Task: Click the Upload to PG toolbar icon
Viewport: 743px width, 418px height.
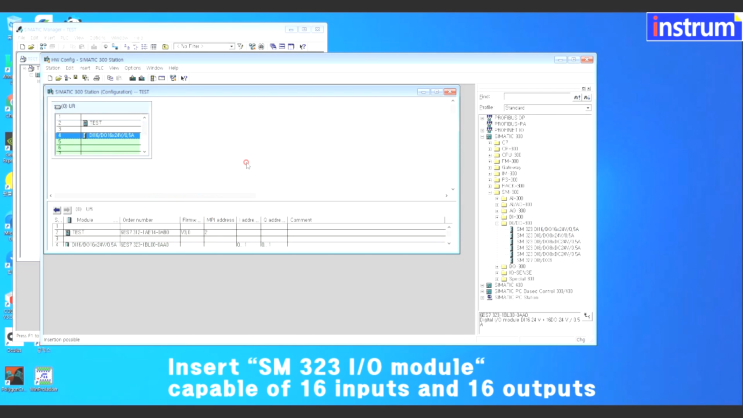Action: click(x=141, y=78)
